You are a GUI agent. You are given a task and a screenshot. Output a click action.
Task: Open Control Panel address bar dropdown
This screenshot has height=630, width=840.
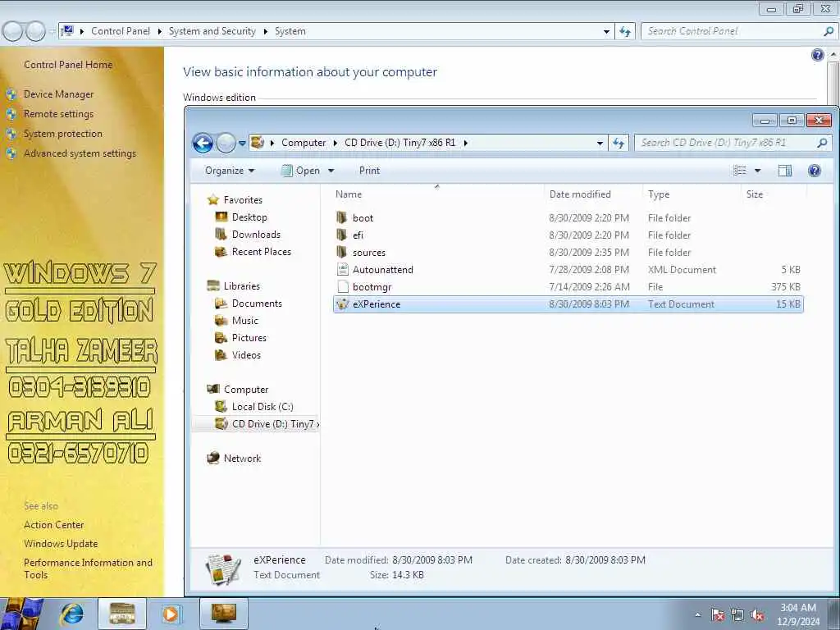[606, 31]
